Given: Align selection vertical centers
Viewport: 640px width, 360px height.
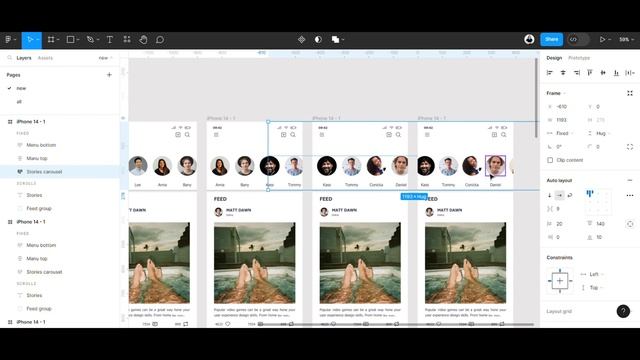Looking at the screenshot, I should [x=603, y=73].
